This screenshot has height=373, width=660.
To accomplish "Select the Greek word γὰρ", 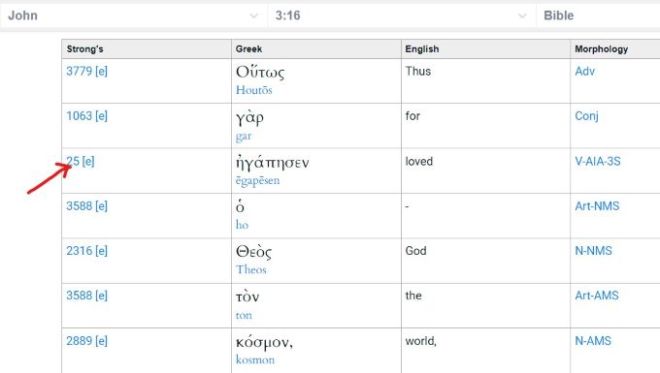I will (250, 117).
